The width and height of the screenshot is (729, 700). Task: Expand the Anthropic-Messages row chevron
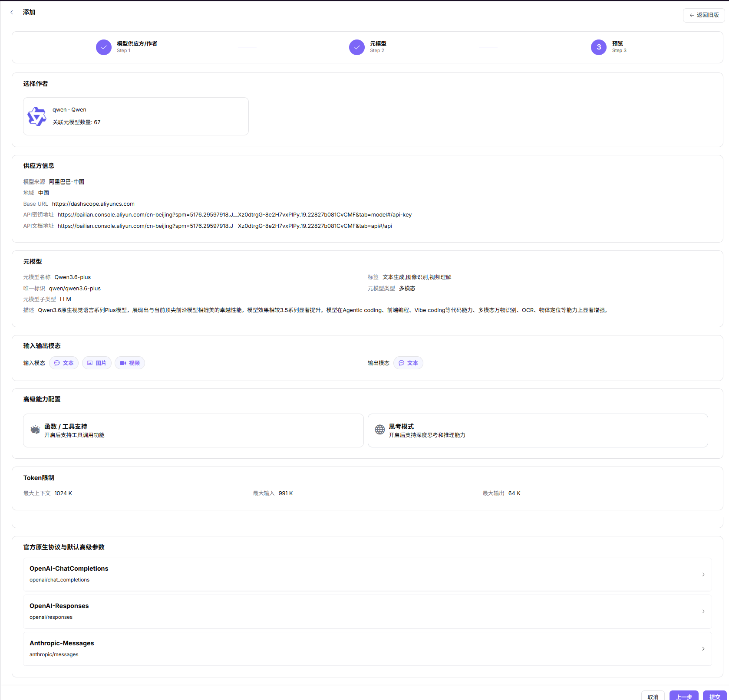[x=703, y=649]
